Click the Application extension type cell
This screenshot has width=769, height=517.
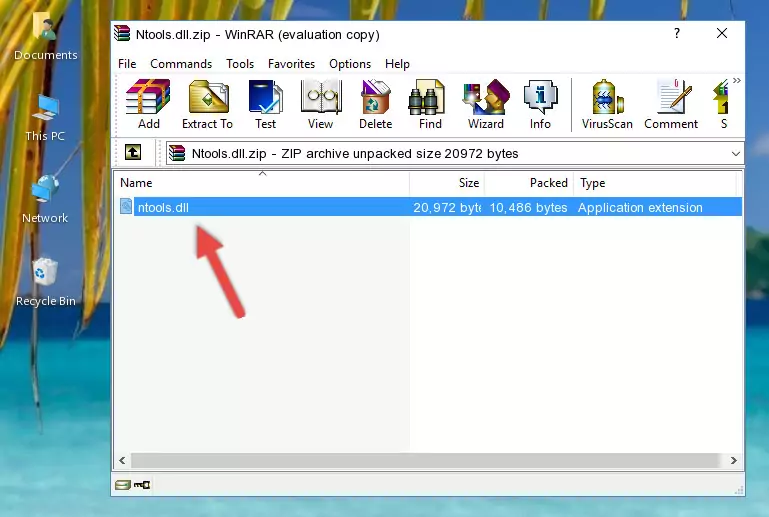(640, 207)
